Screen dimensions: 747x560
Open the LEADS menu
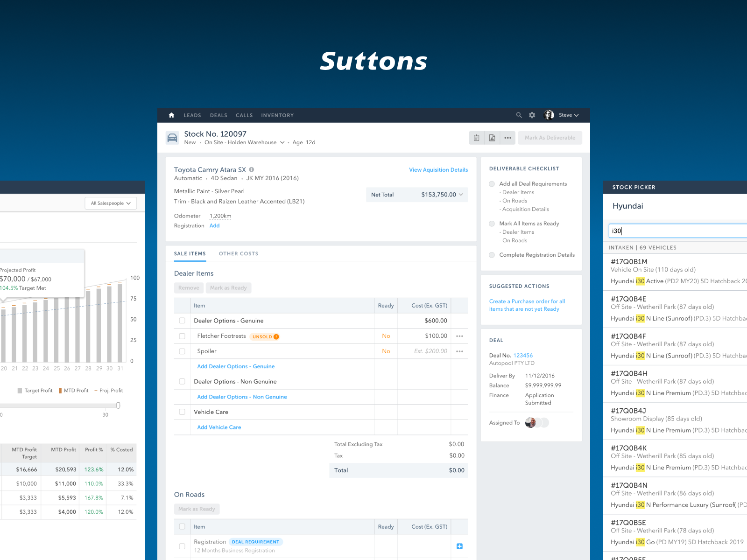(192, 115)
